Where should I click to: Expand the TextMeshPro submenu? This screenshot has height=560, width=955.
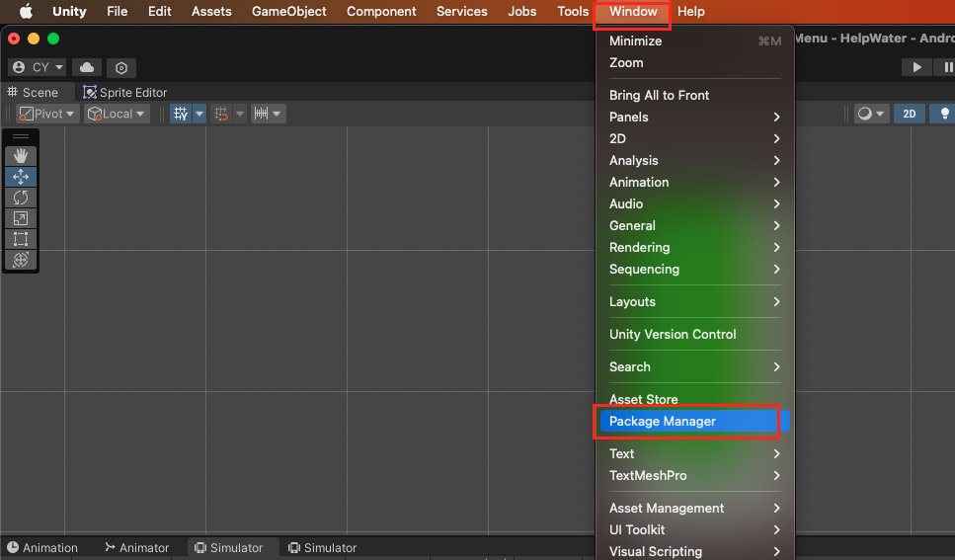click(x=695, y=476)
